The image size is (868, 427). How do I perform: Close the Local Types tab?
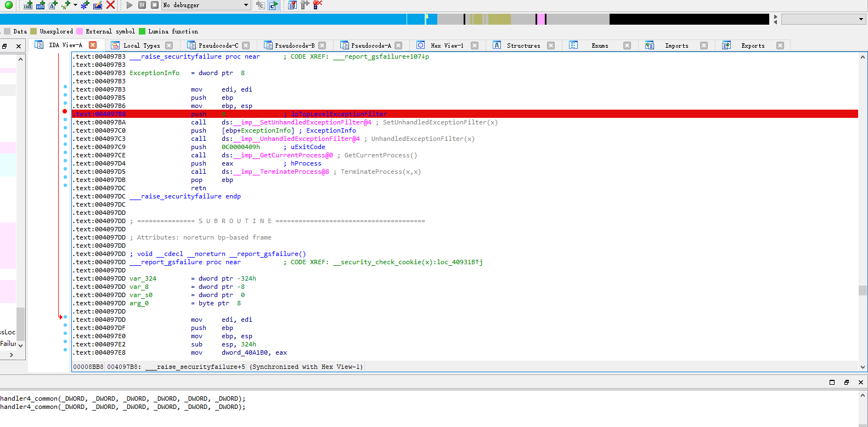[169, 45]
